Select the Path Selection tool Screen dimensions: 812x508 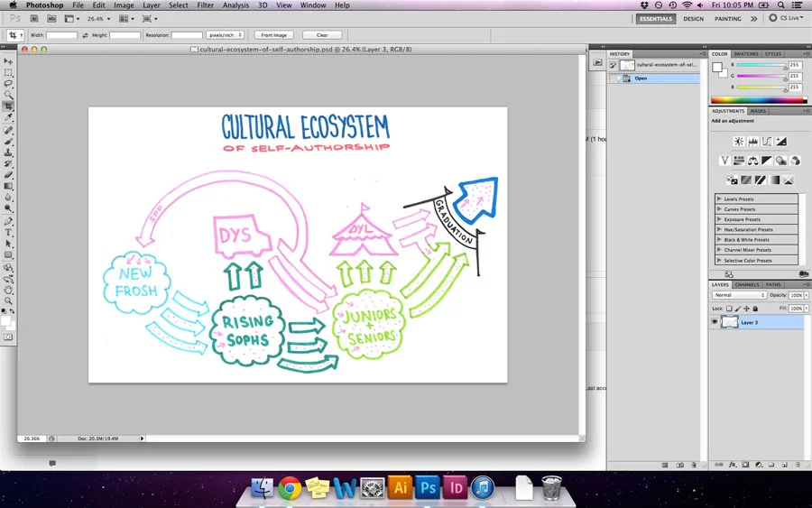8,244
